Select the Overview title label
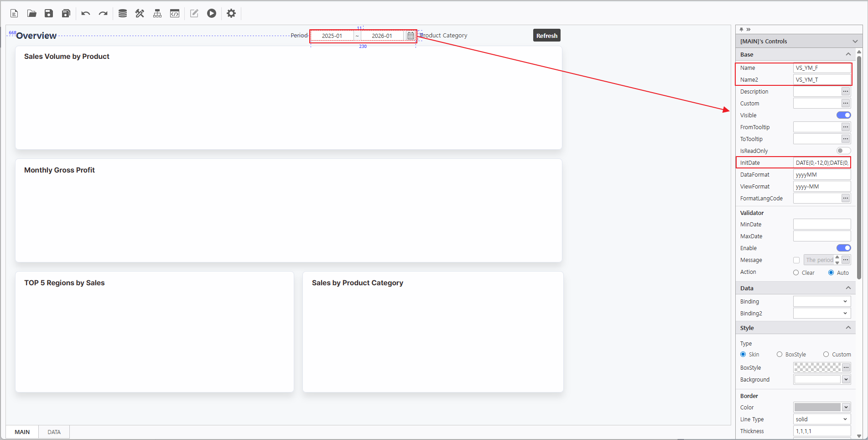 (36, 36)
